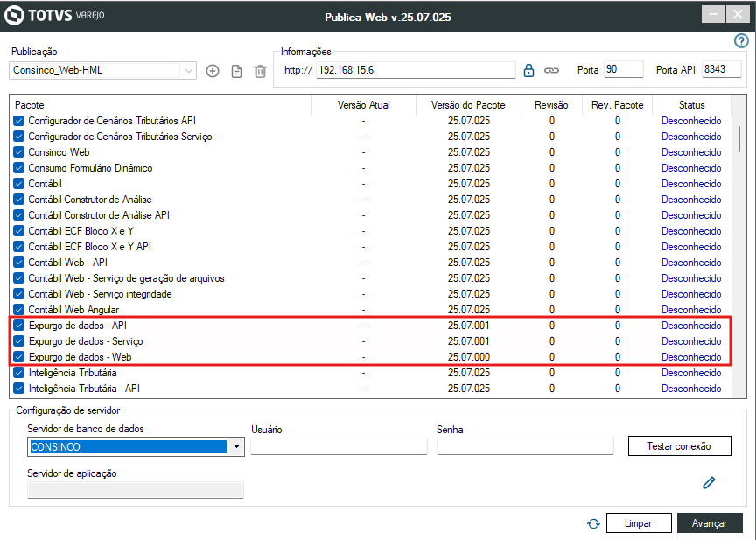Click the Servidor de aplicação field

tap(136, 490)
